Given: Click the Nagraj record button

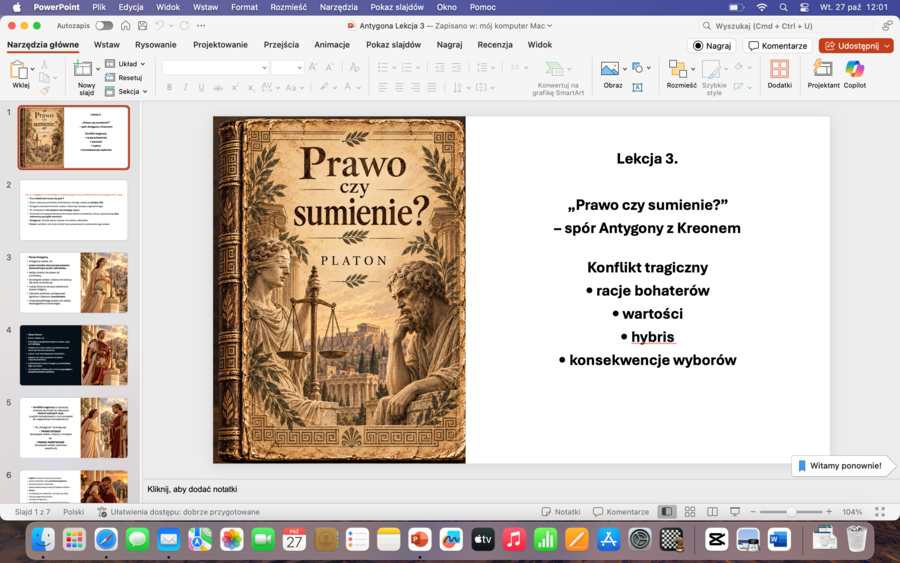Looking at the screenshot, I should click(712, 45).
